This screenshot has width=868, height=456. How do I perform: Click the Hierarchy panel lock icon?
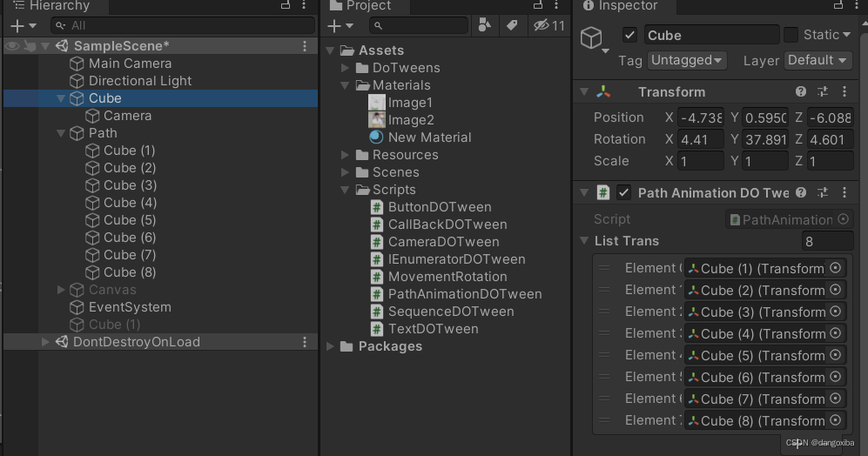pyautogui.click(x=286, y=5)
